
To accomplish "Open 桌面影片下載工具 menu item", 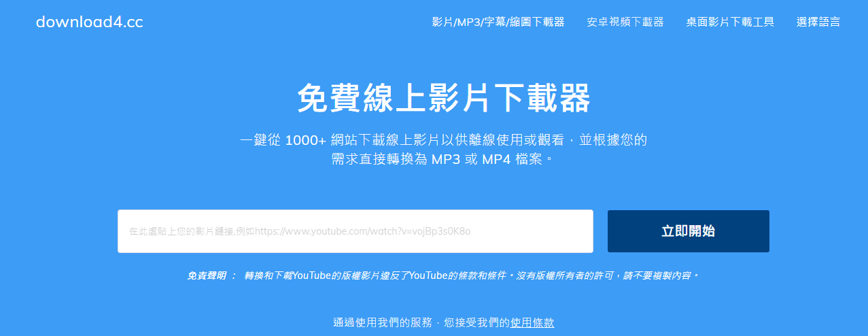I will (x=730, y=22).
